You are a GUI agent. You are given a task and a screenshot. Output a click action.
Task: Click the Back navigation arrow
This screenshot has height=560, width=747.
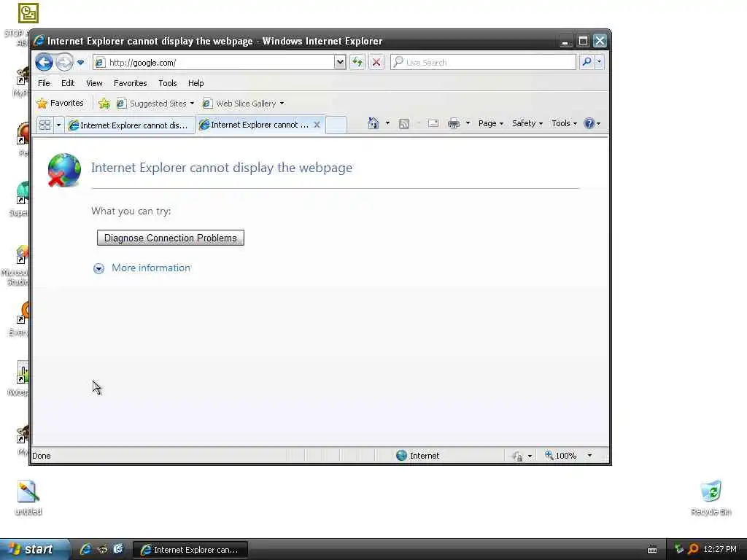tap(44, 63)
